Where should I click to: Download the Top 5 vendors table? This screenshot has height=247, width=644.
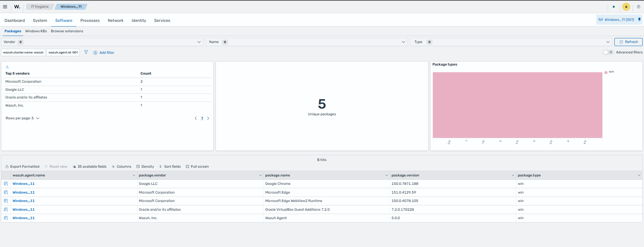7,67
